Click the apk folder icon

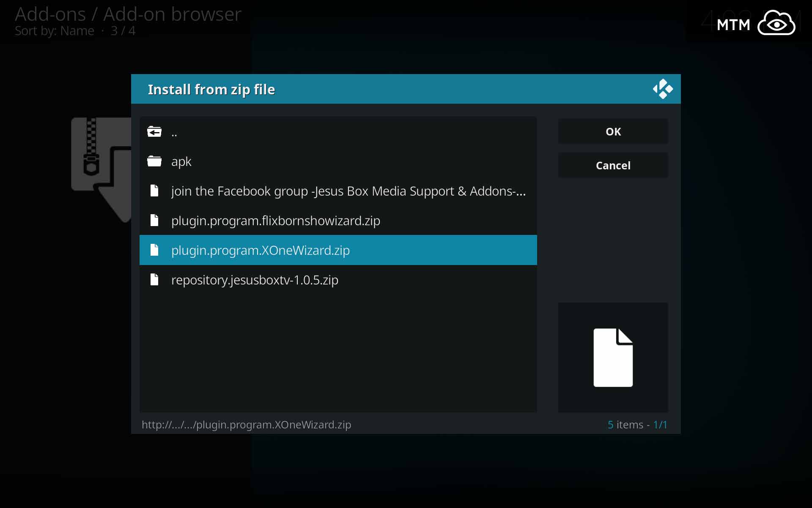[x=154, y=161]
